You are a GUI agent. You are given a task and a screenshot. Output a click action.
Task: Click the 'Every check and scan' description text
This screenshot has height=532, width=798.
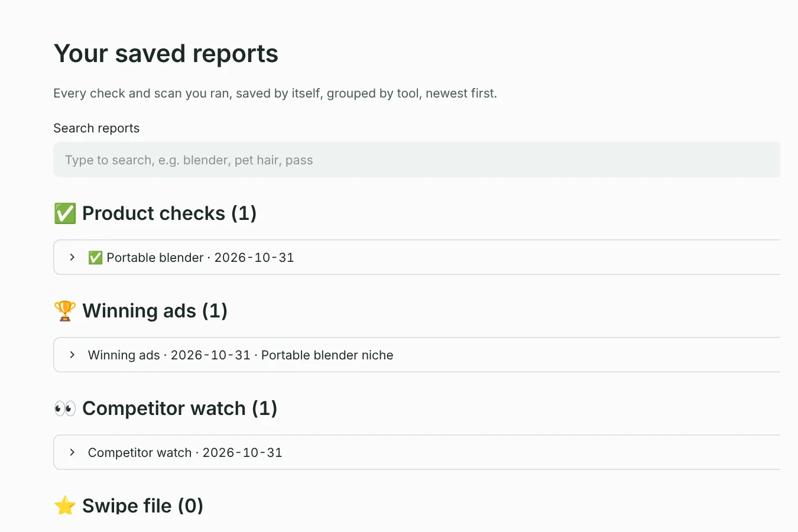tap(275, 93)
